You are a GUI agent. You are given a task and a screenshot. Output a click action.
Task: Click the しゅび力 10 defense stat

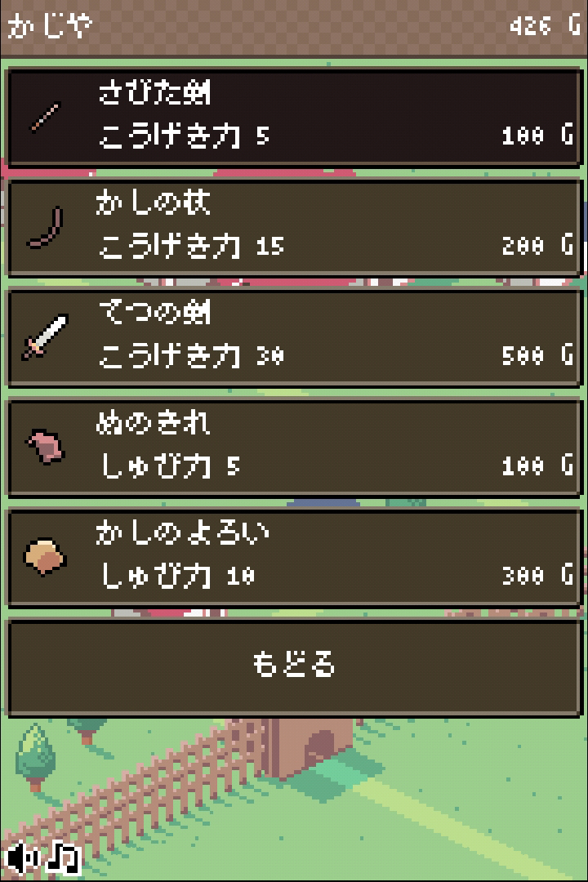tap(177, 577)
